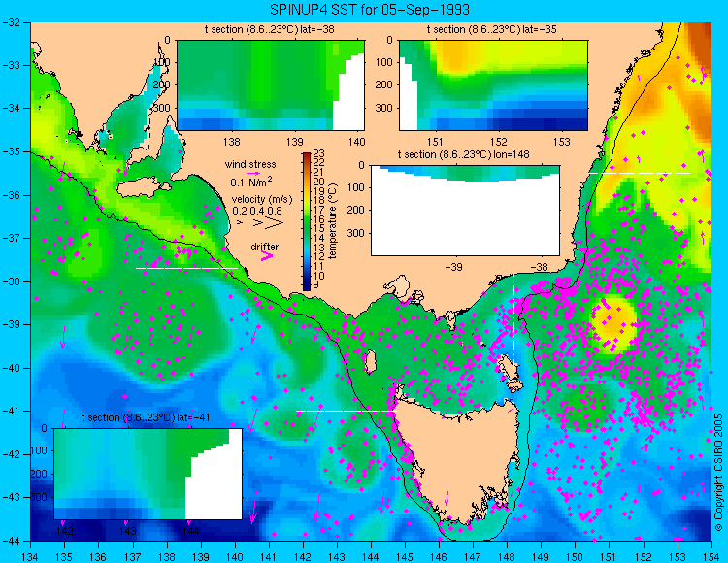Image resolution: width=728 pixels, height=563 pixels.
Task: Click the 142 tick under lat=-41 section
Action: coord(64,531)
